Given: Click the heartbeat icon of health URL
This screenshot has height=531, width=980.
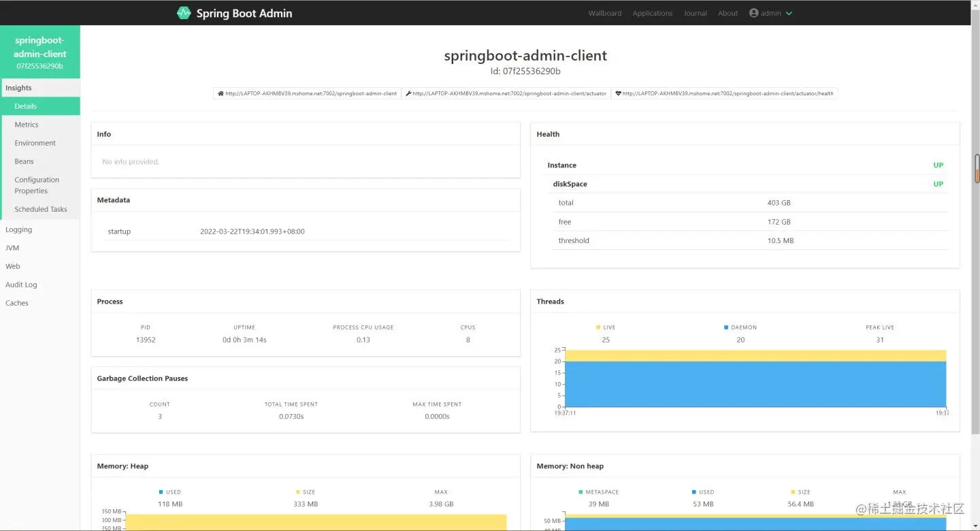Looking at the screenshot, I should point(618,93).
